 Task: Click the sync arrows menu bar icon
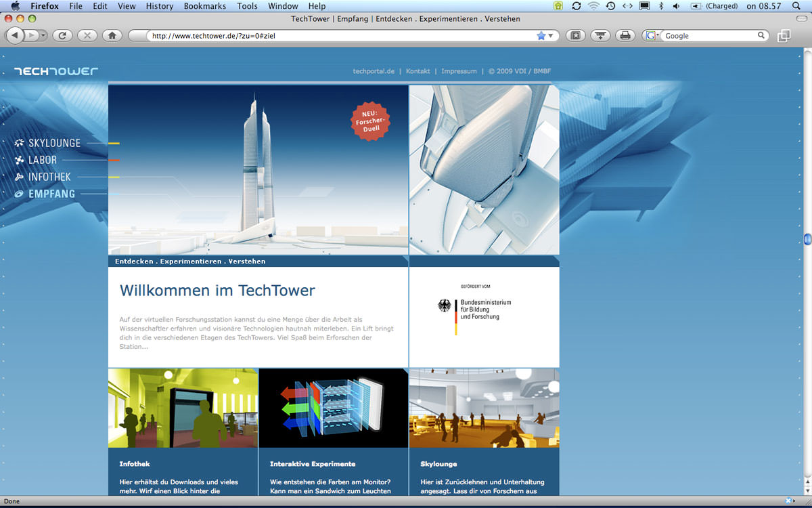[x=577, y=6]
